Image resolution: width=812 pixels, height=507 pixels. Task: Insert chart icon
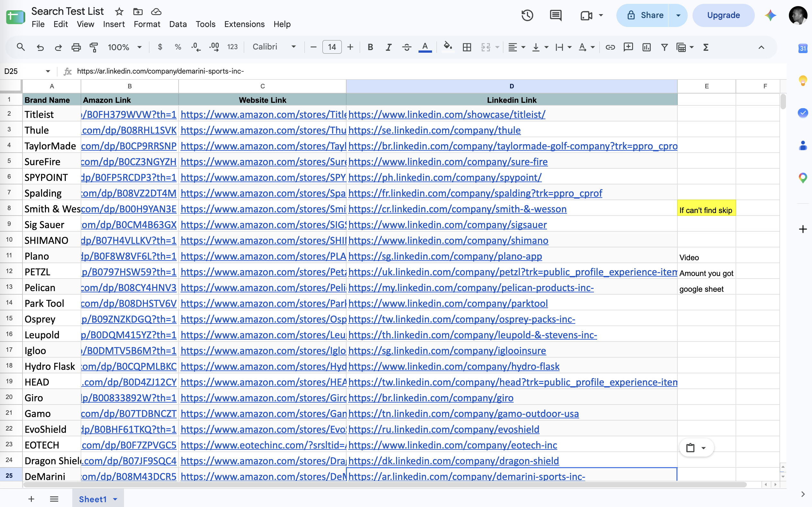coord(647,47)
